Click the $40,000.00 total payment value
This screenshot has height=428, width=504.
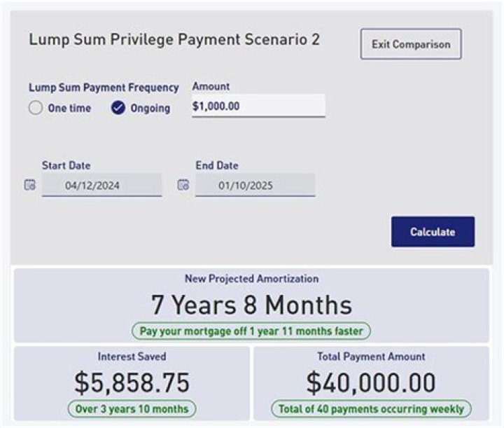coord(371,382)
